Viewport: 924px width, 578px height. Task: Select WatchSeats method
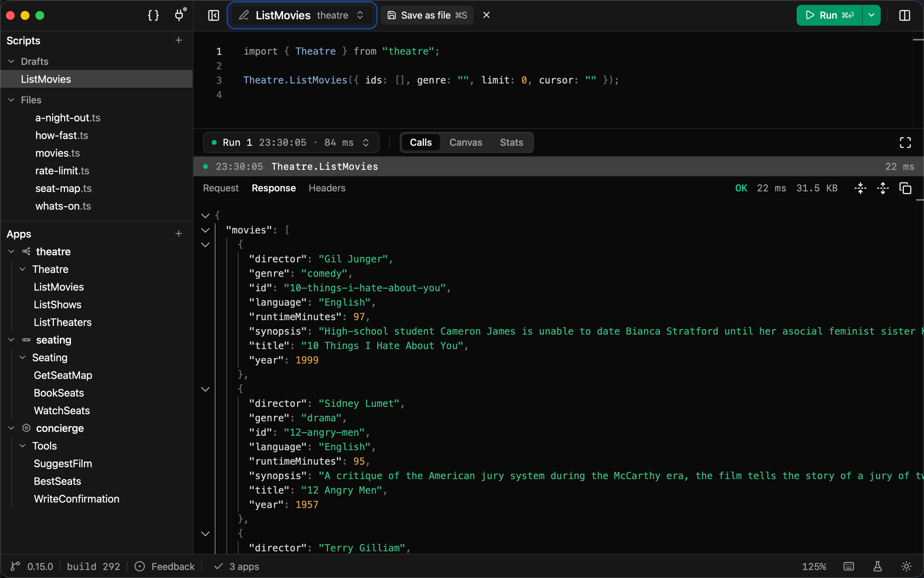[x=62, y=411]
